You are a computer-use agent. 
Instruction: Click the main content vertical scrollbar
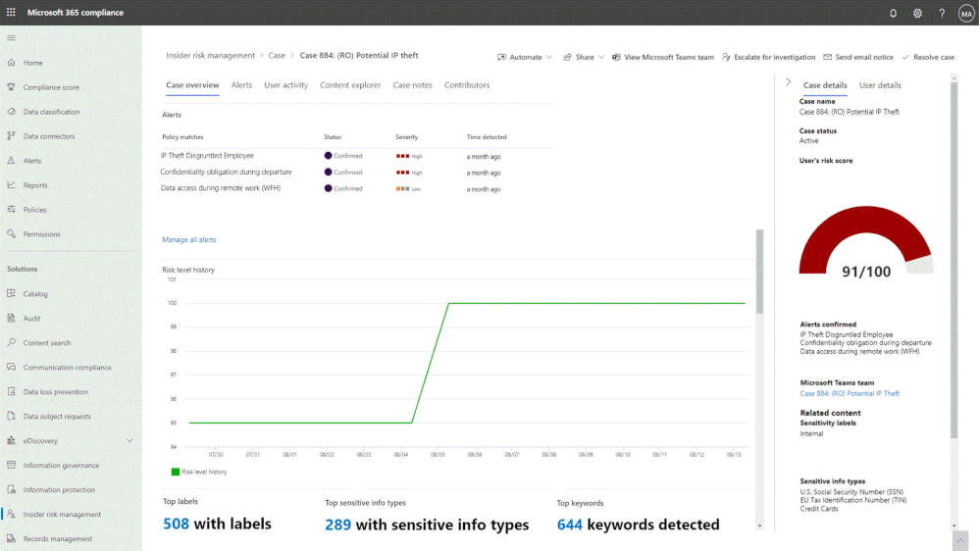tap(759, 272)
